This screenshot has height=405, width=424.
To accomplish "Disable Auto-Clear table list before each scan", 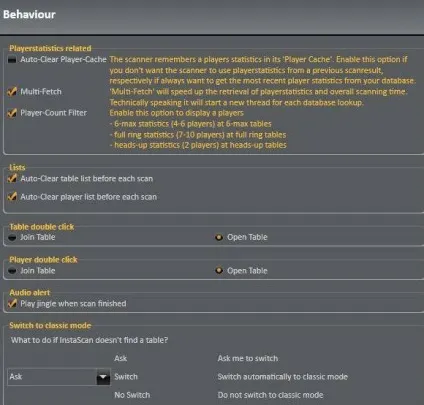I will pyautogui.click(x=12, y=179).
